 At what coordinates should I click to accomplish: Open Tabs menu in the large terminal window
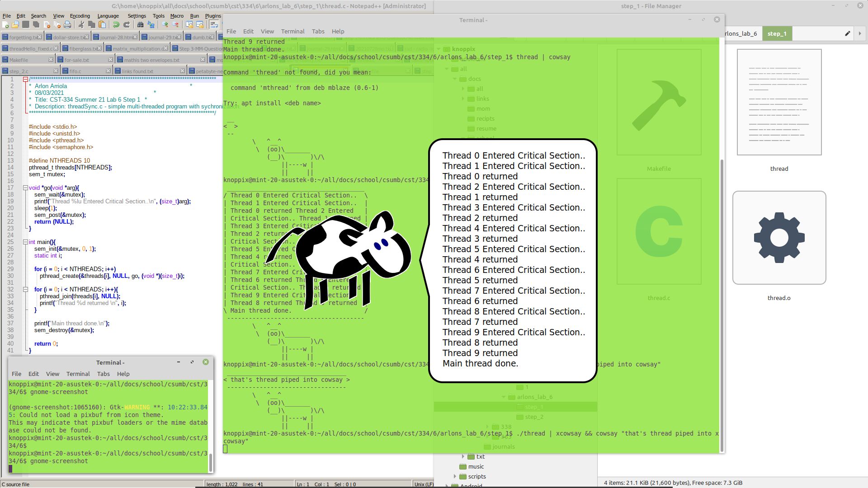point(318,31)
